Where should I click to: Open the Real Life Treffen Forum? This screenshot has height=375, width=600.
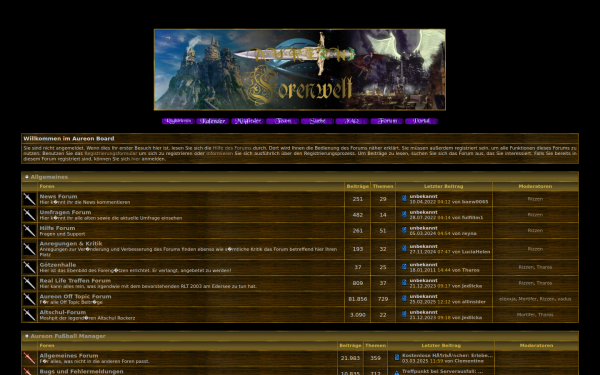tap(75, 280)
